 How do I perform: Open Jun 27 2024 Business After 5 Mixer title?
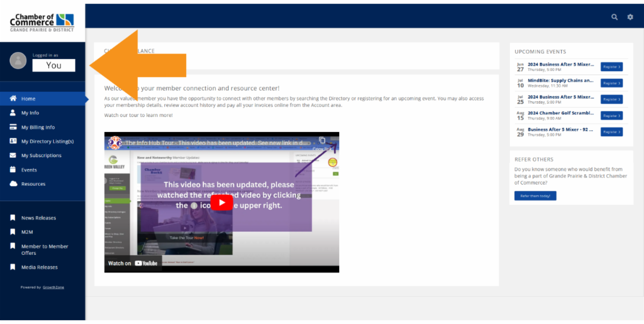[561, 64]
